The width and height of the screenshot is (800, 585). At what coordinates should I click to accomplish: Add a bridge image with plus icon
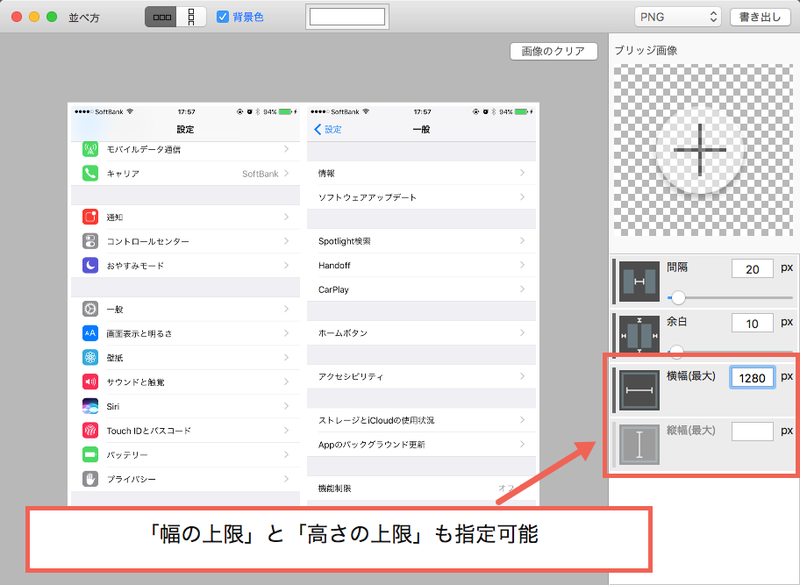tap(700, 150)
